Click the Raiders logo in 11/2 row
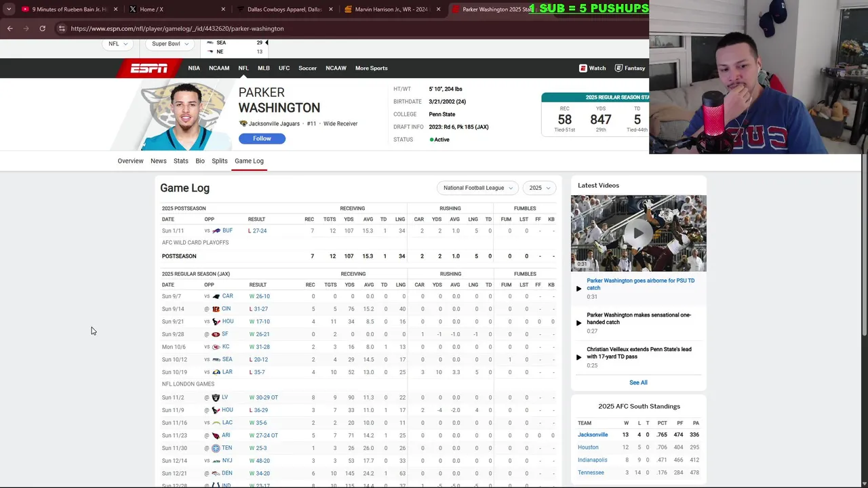The width and height of the screenshot is (868, 488). 216,398
